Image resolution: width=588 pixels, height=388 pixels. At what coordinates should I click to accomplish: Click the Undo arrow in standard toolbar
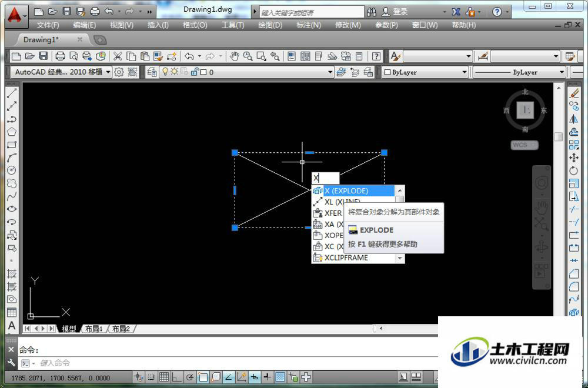(x=189, y=56)
